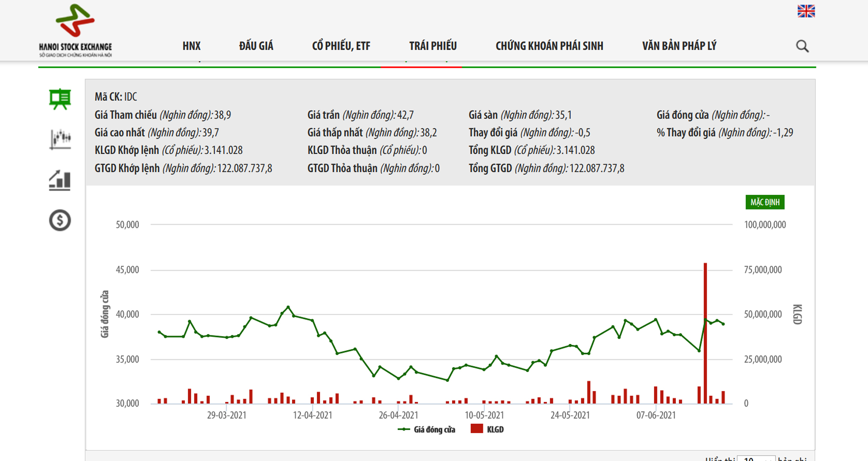Screen dimensions: 868x461
Task: Open the display count dropdown showing 10
Action: coord(756,457)
